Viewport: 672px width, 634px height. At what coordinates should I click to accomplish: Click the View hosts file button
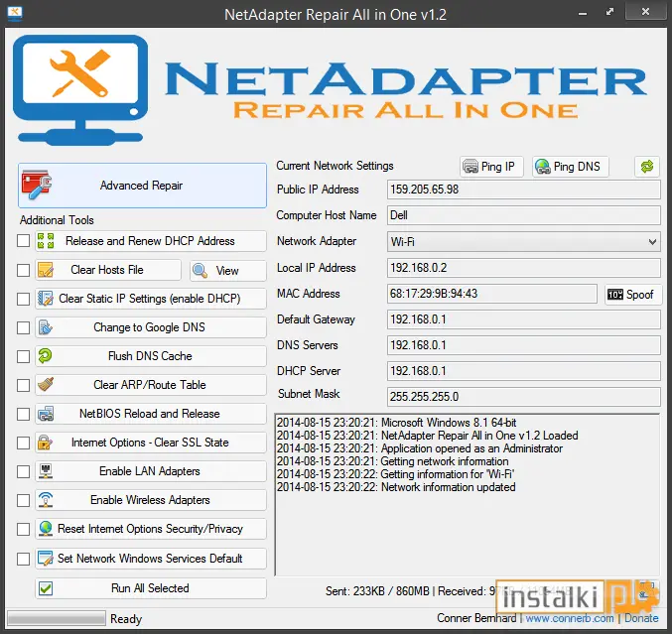(x=228, y=270)
